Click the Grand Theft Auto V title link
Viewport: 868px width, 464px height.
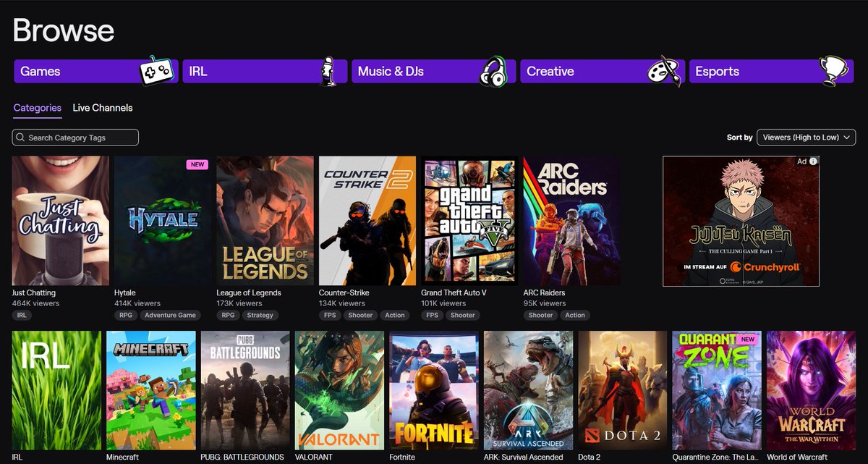tap(454, 293)
